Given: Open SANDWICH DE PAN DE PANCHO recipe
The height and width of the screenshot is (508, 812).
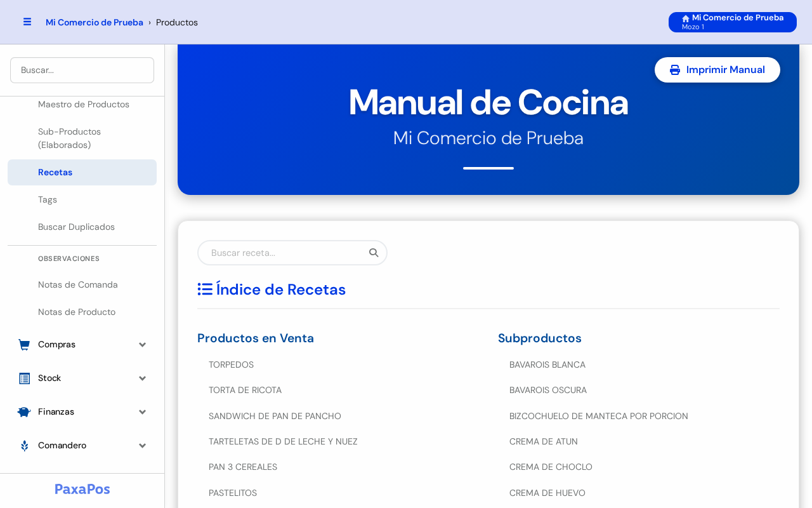Looking at the screenshot, I should (275, 416).
